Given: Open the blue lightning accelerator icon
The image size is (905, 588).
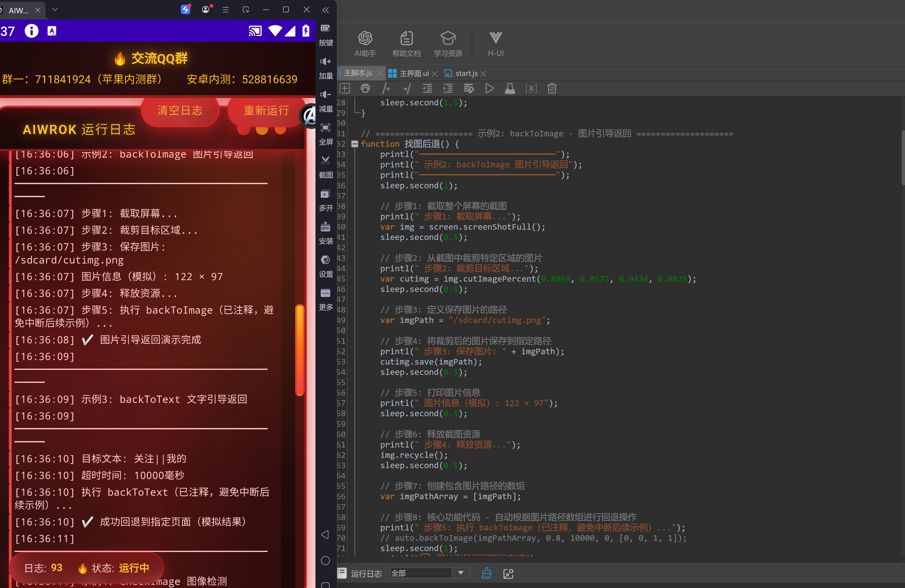Looking at the screenshot, I should [185, 9].
